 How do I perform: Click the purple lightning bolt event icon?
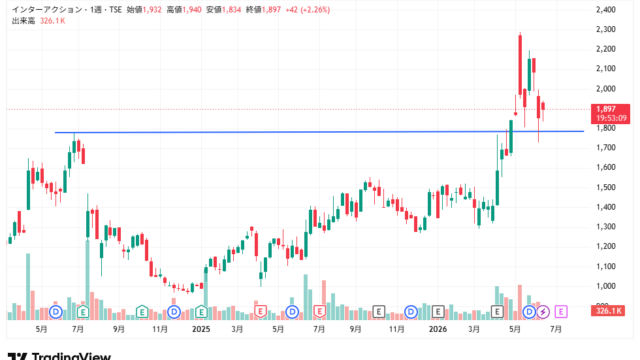coord(543,312)
